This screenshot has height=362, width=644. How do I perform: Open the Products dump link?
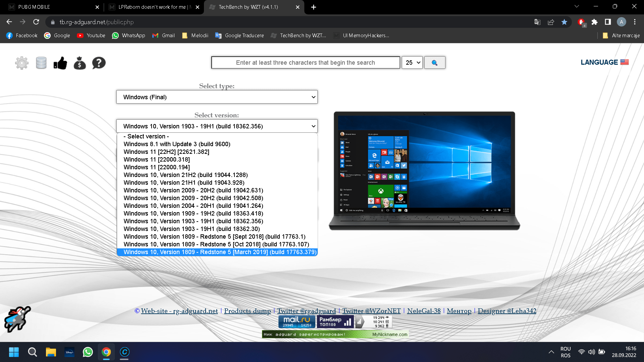[x=248, y=311]
